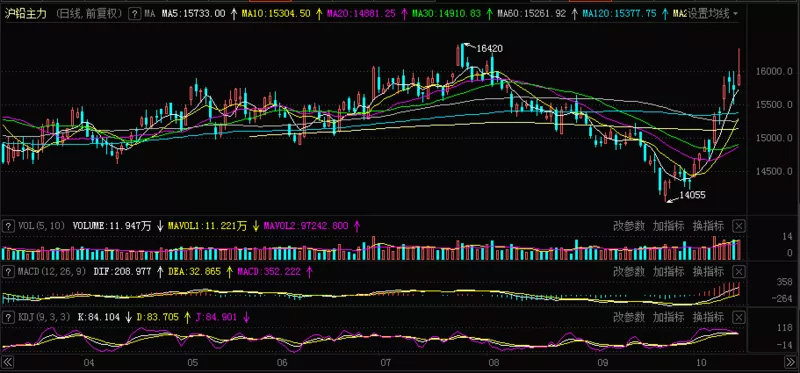Jump timeline left with double-arrow icon
This screenshot has width=800, height=373.
pos(8,363)
